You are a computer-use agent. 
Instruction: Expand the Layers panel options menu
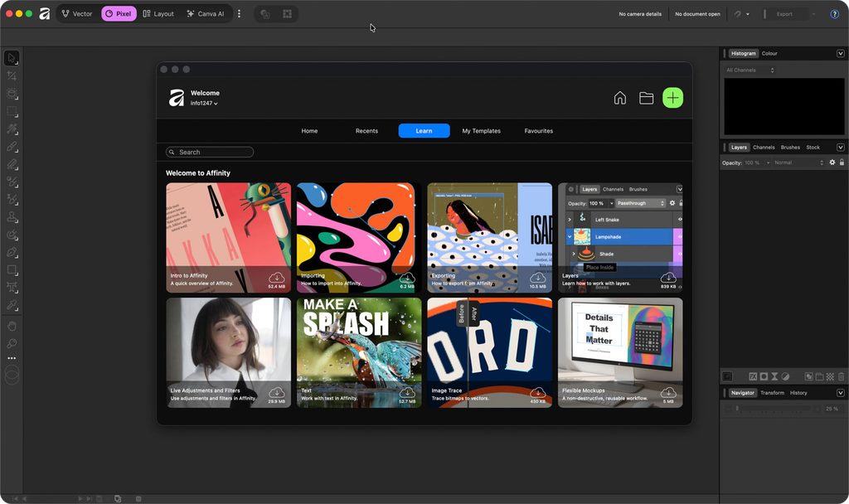841,148
